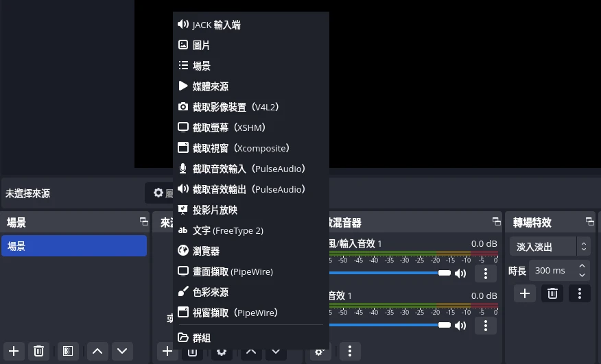Remove the selected scene with the trash icon

(39, 351)
